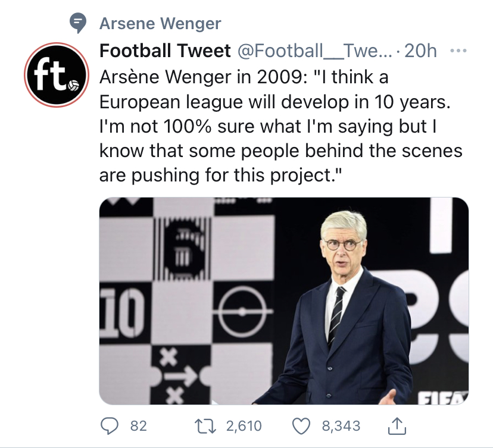
Task: Click the 82 replies count
Action: pyautogui.click(x=138, y=427)
